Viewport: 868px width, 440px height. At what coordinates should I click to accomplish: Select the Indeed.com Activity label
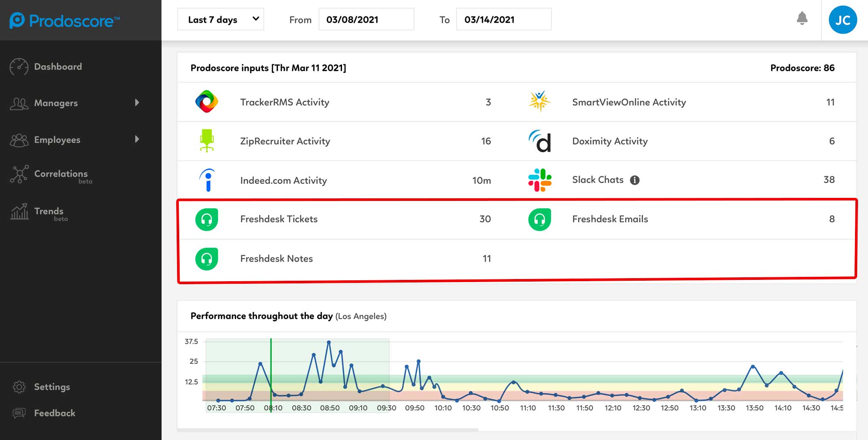[x=283, y=181]
